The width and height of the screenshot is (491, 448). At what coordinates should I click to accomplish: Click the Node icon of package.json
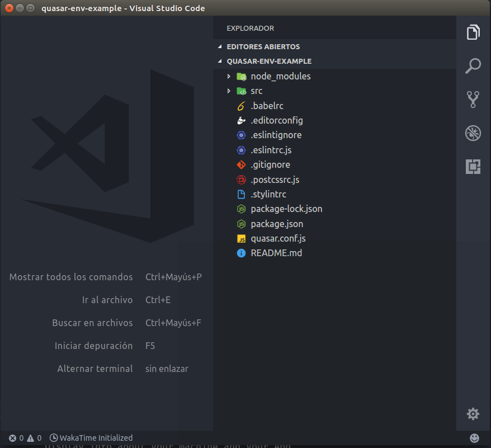coord(241,224)
